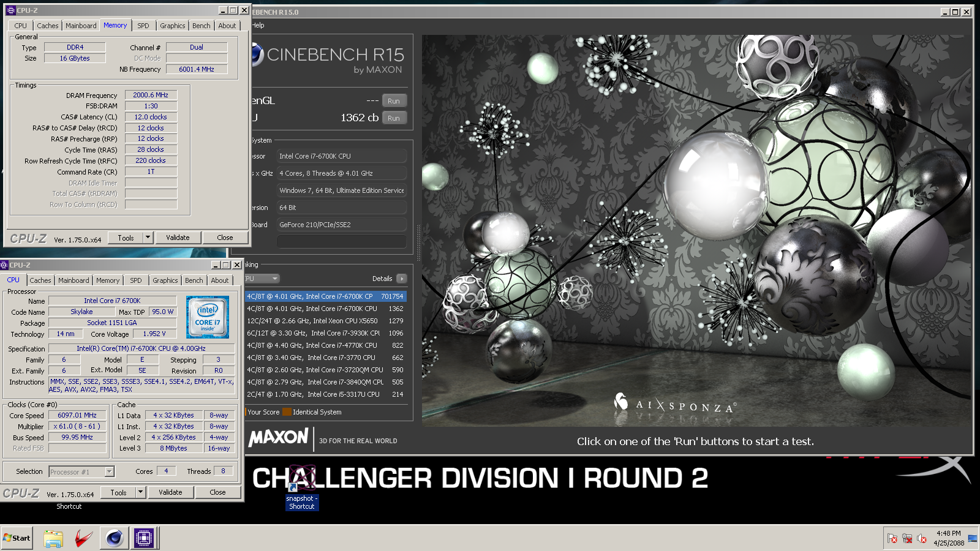Click Validate in lower CPU-Z window

tap(170, 492)
